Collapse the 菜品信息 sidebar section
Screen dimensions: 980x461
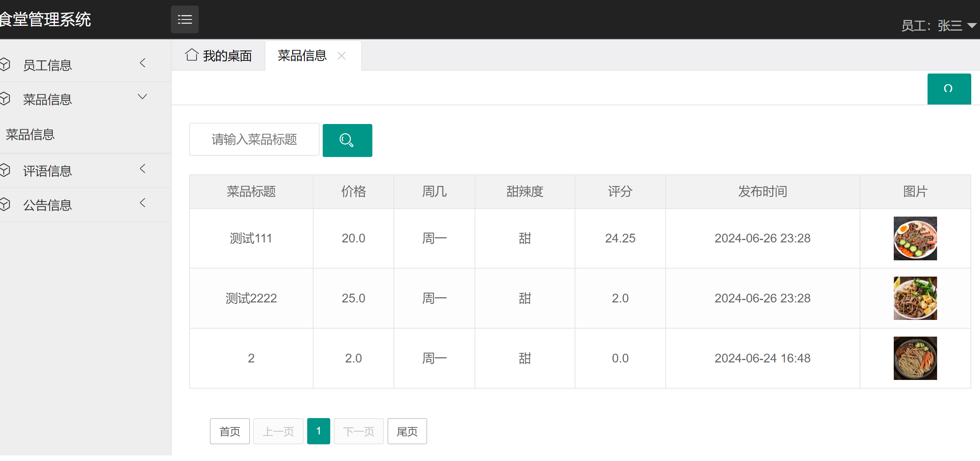click(x=142, y=96)
